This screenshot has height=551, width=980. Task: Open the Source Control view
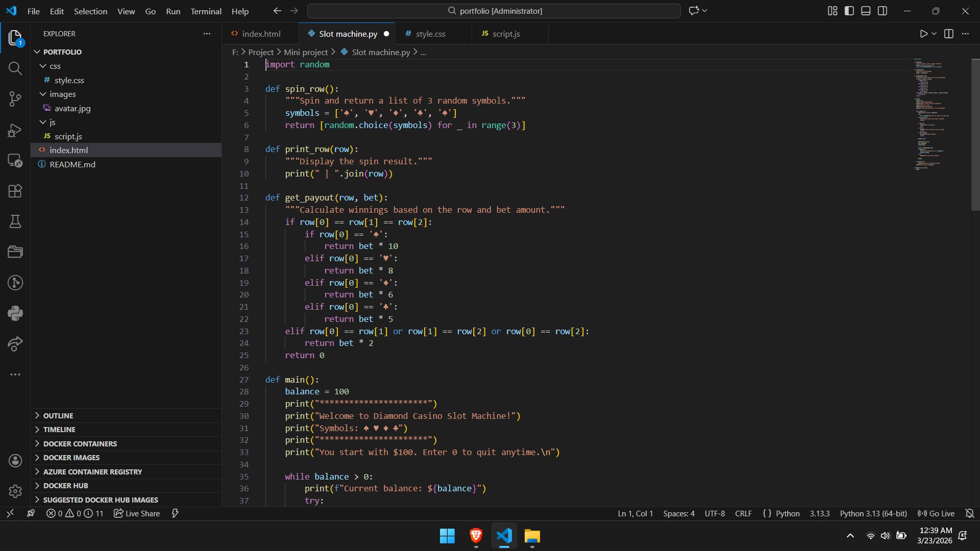click(x=15, y=99)
